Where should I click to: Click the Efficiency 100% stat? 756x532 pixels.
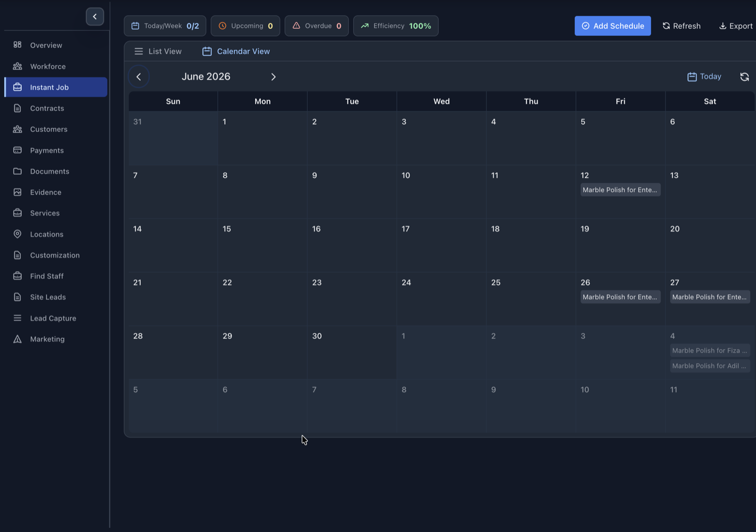(396, 26)
